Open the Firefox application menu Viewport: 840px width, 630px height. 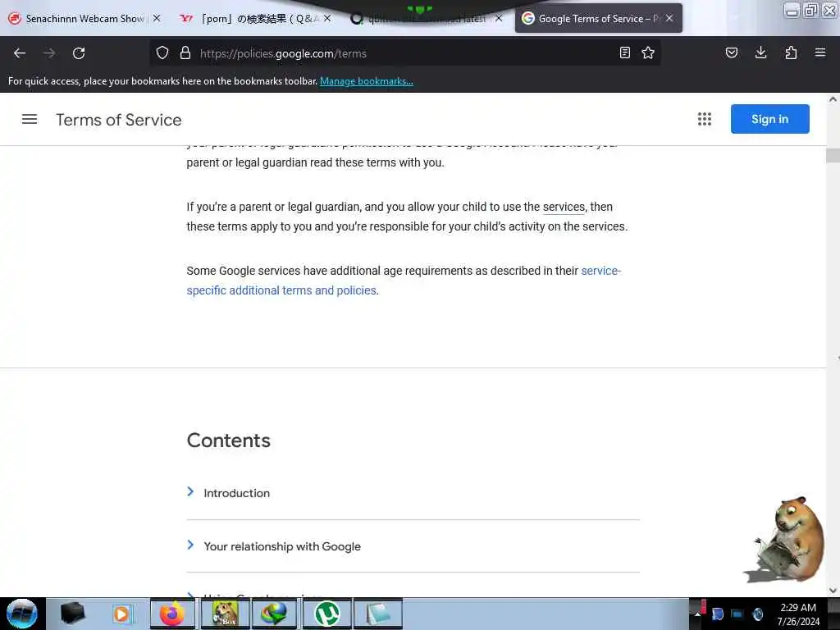[x=820, y=53]
